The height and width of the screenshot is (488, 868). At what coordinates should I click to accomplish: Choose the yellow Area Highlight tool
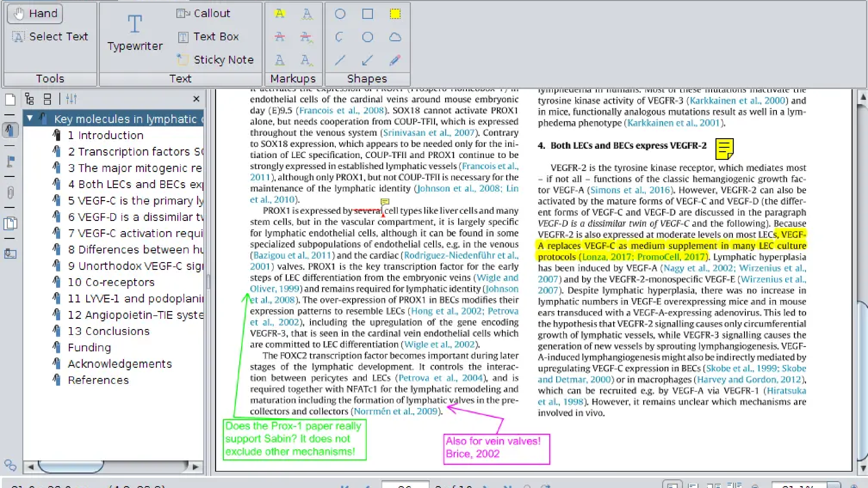coord(395,14)
